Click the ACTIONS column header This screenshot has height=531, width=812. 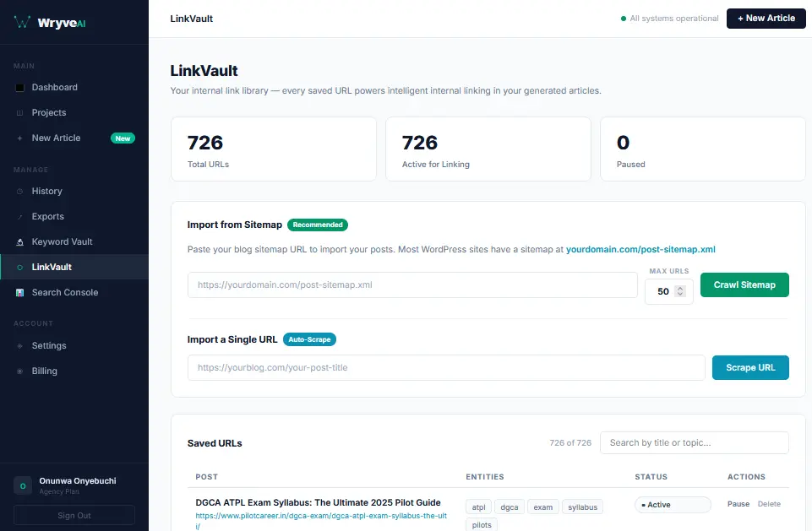(746, 477)
